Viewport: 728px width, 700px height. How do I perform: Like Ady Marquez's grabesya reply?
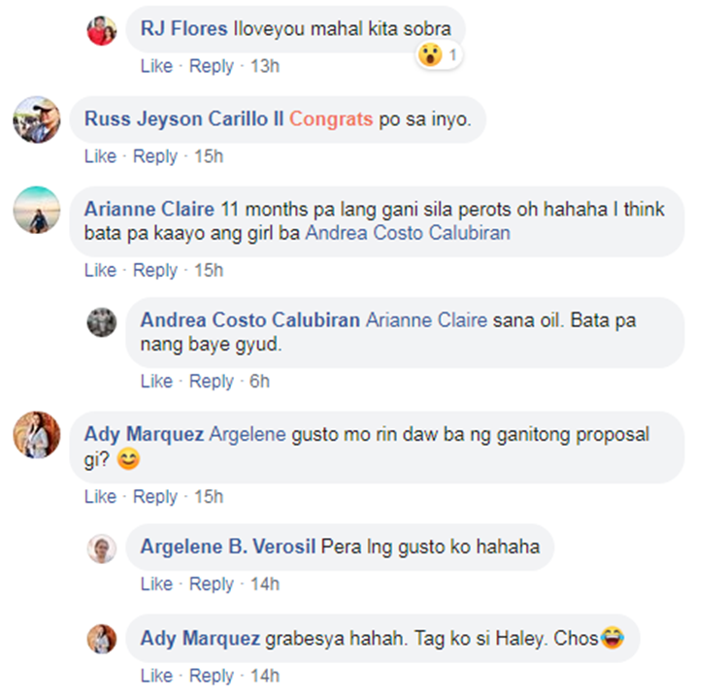[x=156, y=676]
